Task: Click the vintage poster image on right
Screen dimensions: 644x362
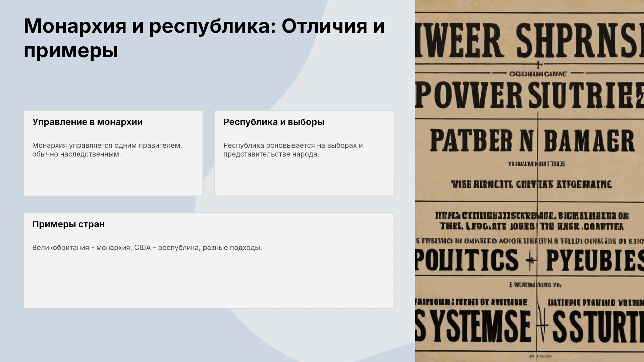Action: pyautogui.click(x=530, y=181)
